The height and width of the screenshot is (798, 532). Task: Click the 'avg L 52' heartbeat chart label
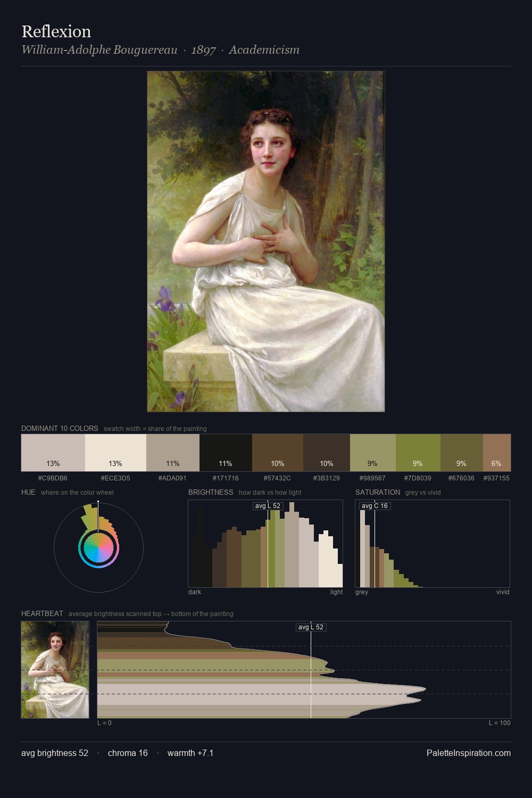(311, 627)
